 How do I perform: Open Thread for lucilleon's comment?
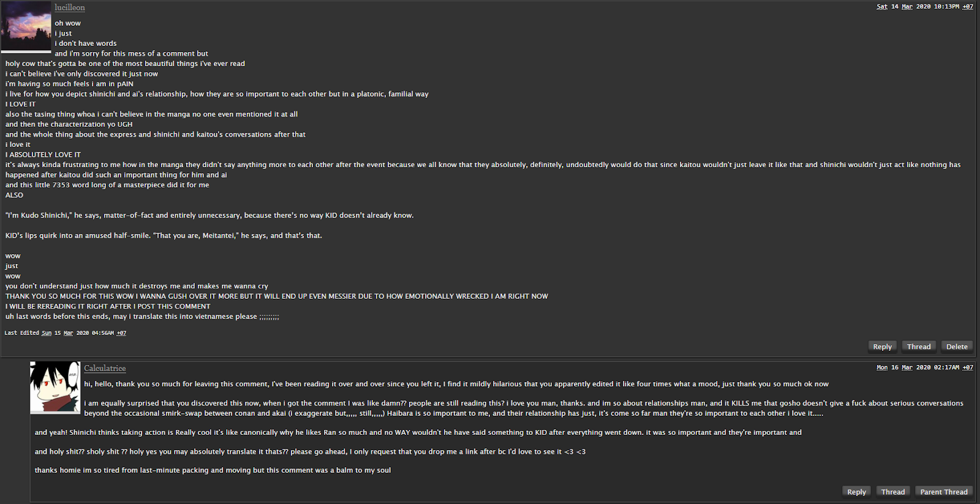(919, 347)
